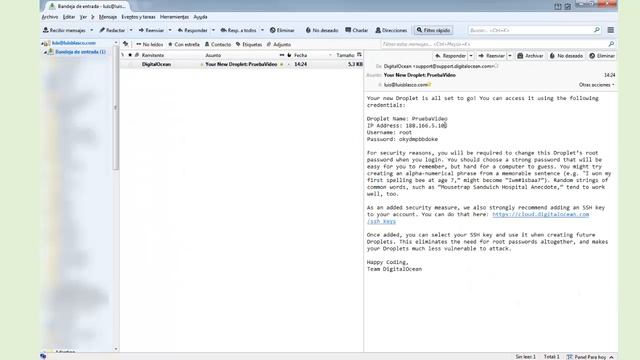Screen dimensions: 640x360
Task: Toggle the No leídos quick filter
Action: click(x=149, y=44)
